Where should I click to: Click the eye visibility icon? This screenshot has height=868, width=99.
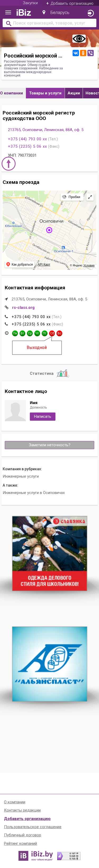[79, 39]
